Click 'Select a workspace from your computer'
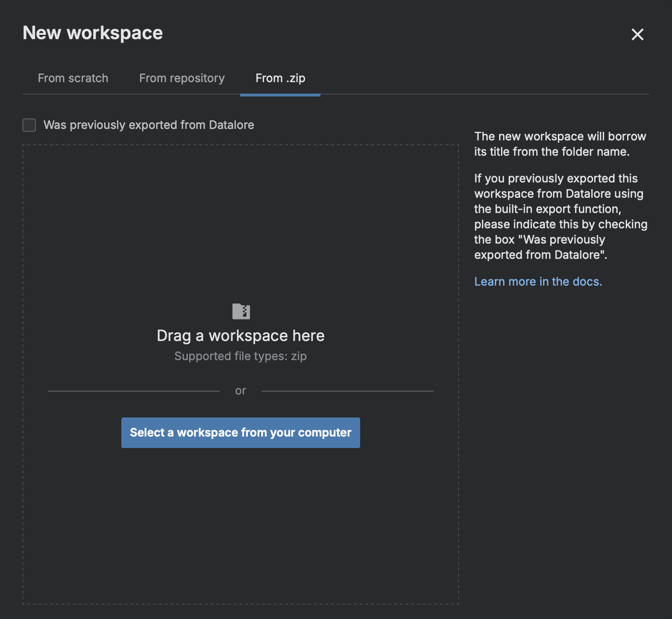 click(x=241, y=433)
